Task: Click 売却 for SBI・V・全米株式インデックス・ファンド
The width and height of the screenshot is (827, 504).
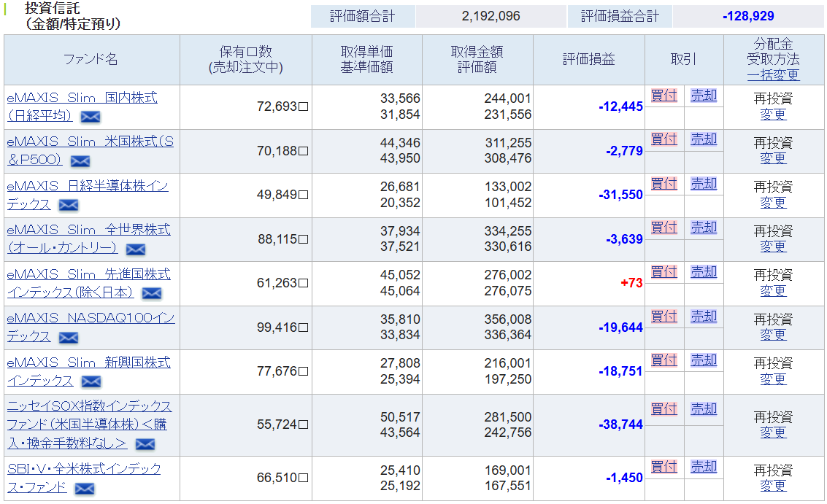Action: click(x=704, y=467)
